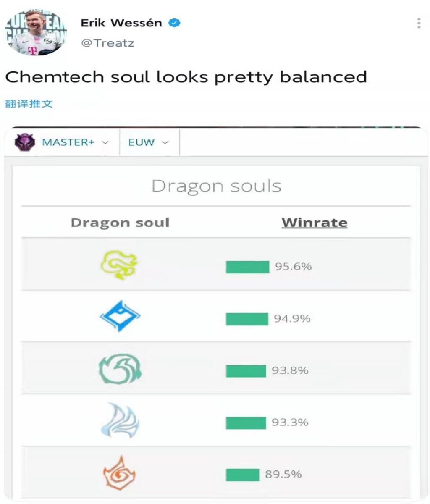430x504 pixels.
Task: Click the translate tweet link
Action: tap(29, 103)
